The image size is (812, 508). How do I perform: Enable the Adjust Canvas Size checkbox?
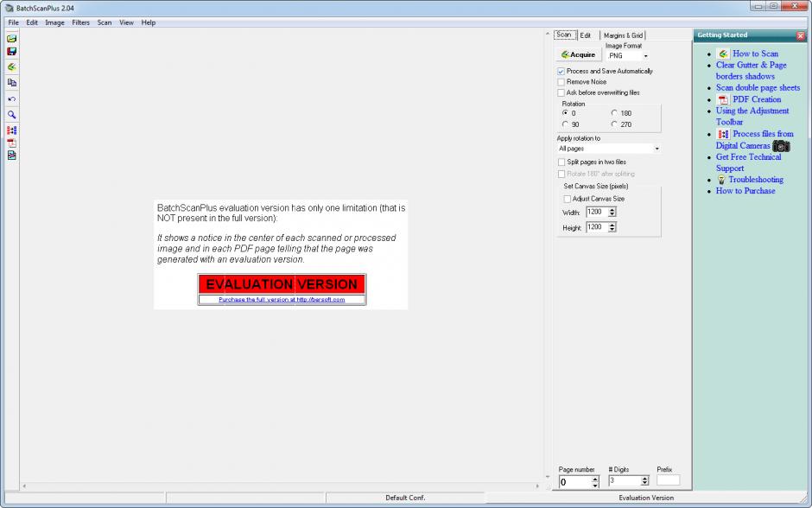[567, 200]
